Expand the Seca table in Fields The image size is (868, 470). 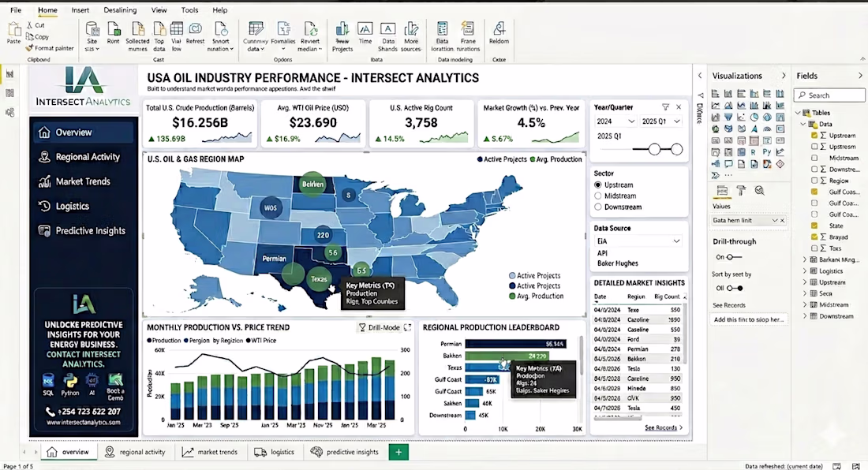804,293
